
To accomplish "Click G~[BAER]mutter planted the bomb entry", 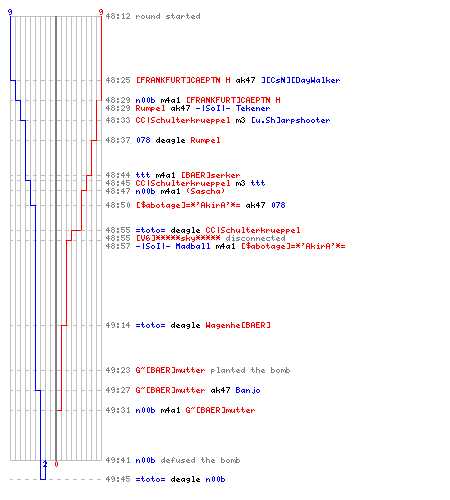I will click(x=213, y=370).
